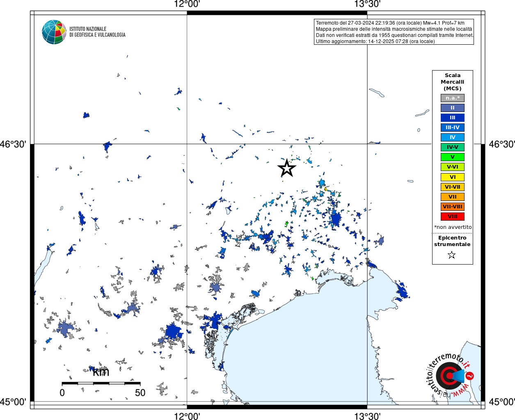Click the orange VII legend swatch

click(x=452, y=197)
